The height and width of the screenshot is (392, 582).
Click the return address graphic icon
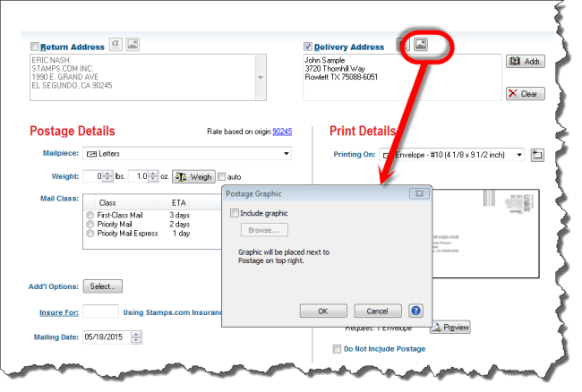pos(133,44)
